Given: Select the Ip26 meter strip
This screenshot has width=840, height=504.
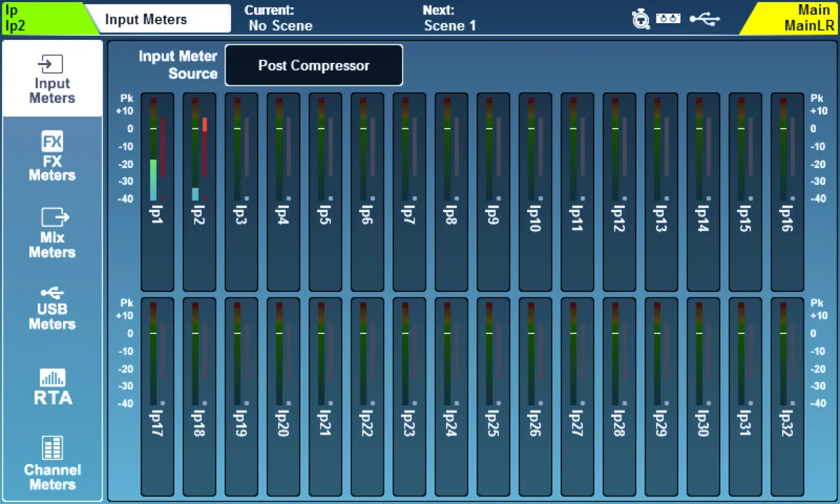Looking at the screenshot, I should tap(535, 397).
